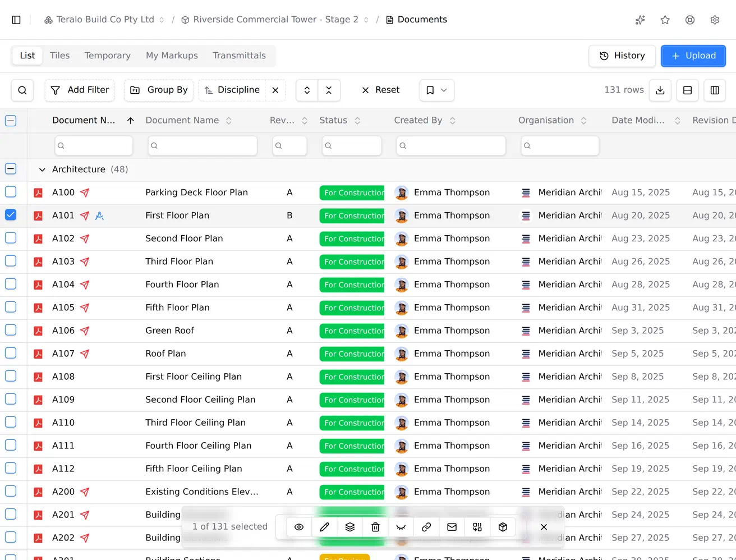The width and height of the screenshot is (736, 560).
Task: Open the Teralo Build Co organisation switcher
Action: point(104,20)
